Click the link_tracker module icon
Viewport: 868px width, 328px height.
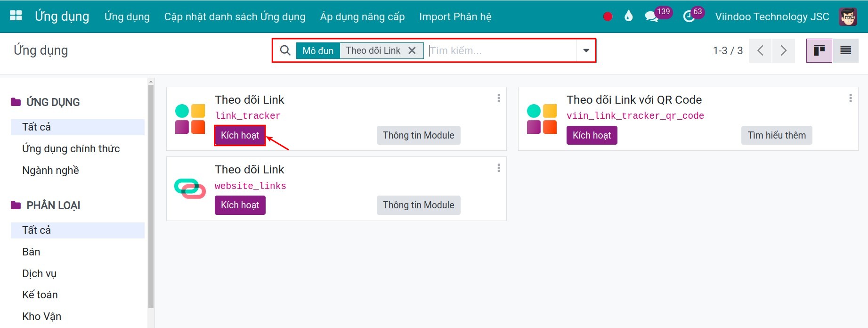pos(190,119)
